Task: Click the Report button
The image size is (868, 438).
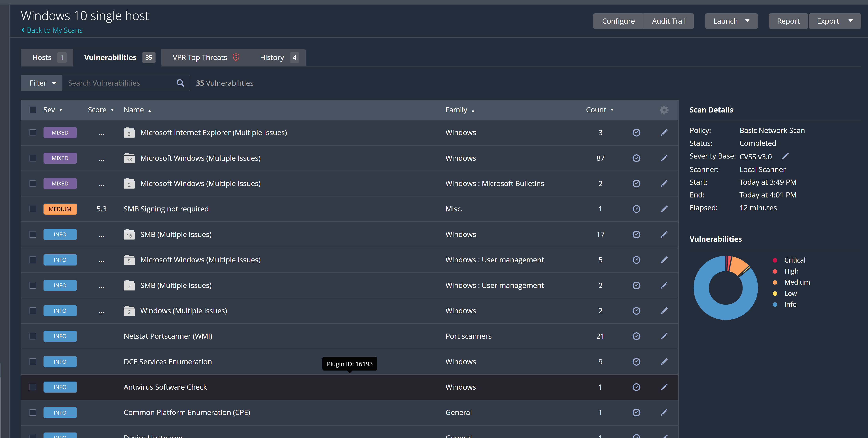Action: 788,21
